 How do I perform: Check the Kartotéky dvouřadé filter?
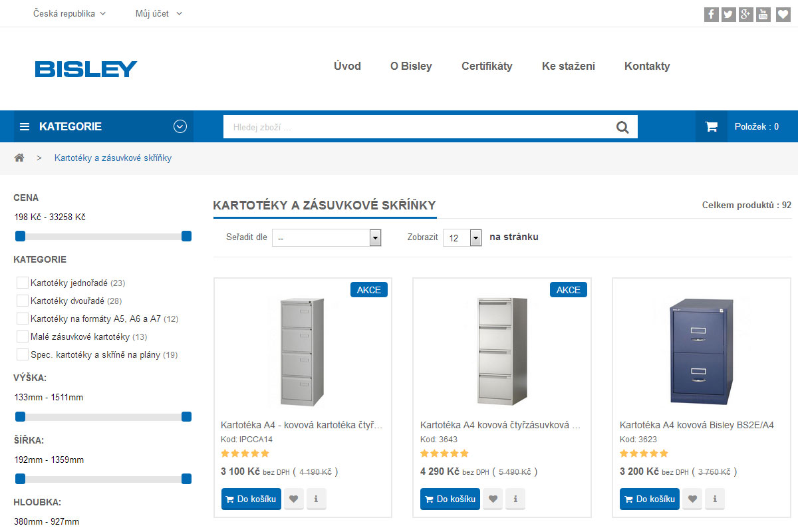point(23,301)
